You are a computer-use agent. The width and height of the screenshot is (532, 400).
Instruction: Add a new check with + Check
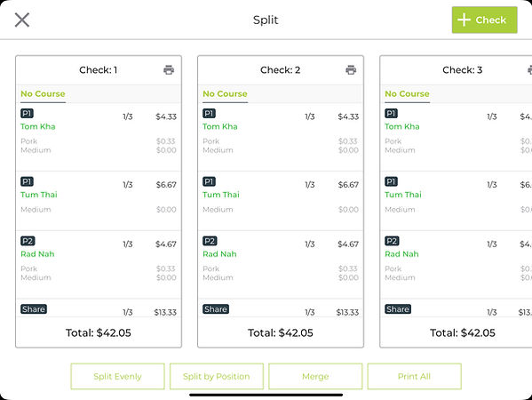(x=485, y=20)
